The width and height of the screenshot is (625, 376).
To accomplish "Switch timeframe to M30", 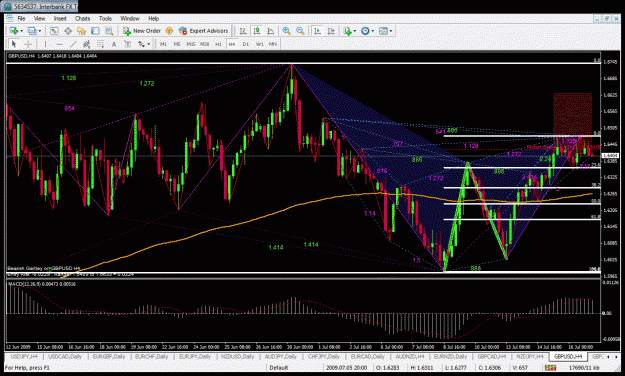I will coord(204,44).
